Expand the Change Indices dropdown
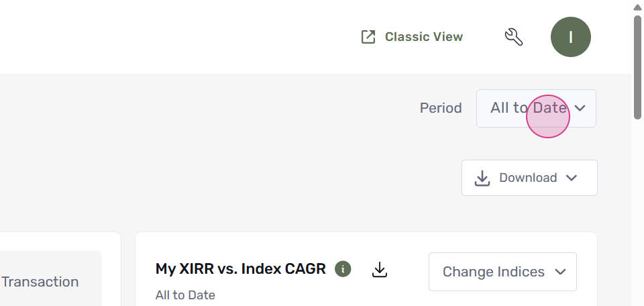The width and height of the screenshot is (644, 306). coord(502,272)
